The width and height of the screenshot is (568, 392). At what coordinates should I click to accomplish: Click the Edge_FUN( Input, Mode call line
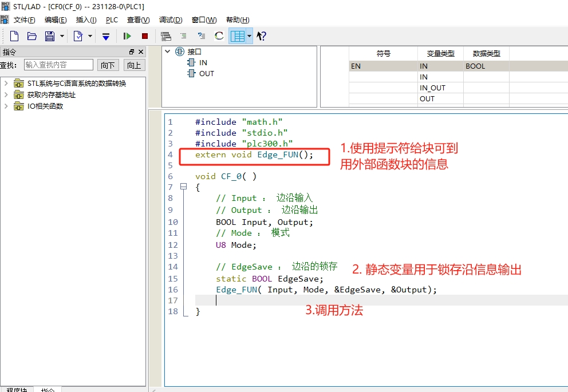(326, 290)
